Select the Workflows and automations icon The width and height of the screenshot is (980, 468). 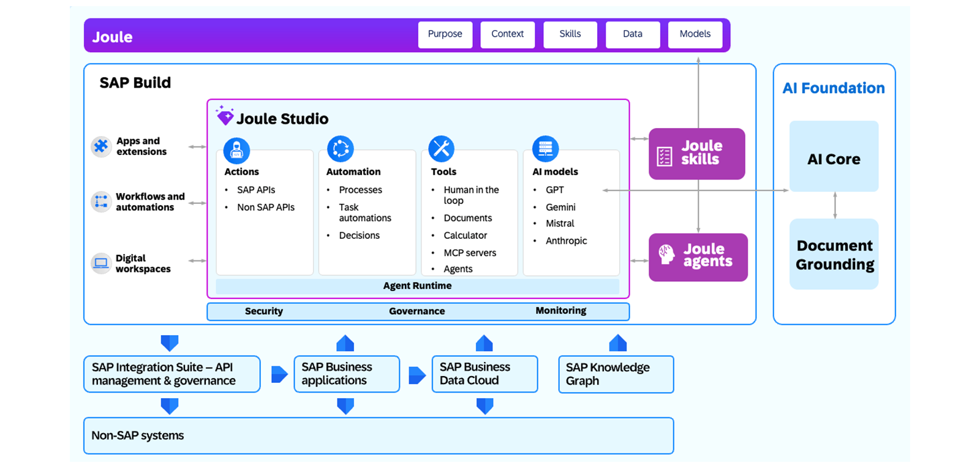click(101, 202)
